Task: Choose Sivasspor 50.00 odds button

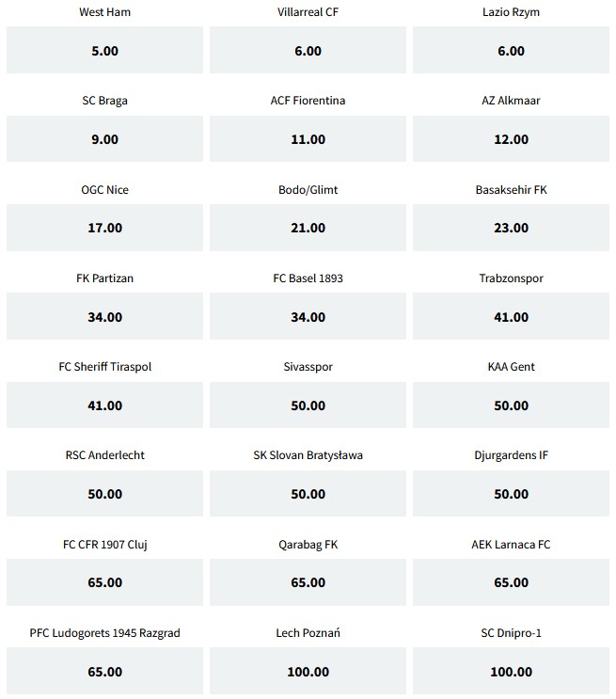Action: (308, 405)
